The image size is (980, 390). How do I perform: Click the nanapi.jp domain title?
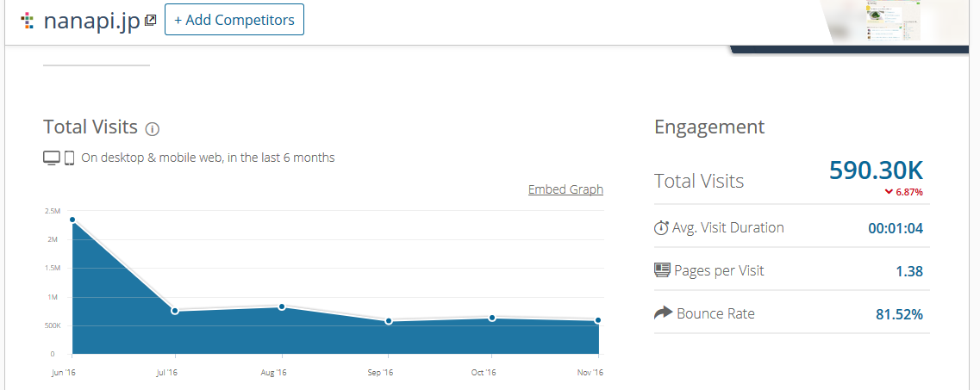[x=91, y=21]
